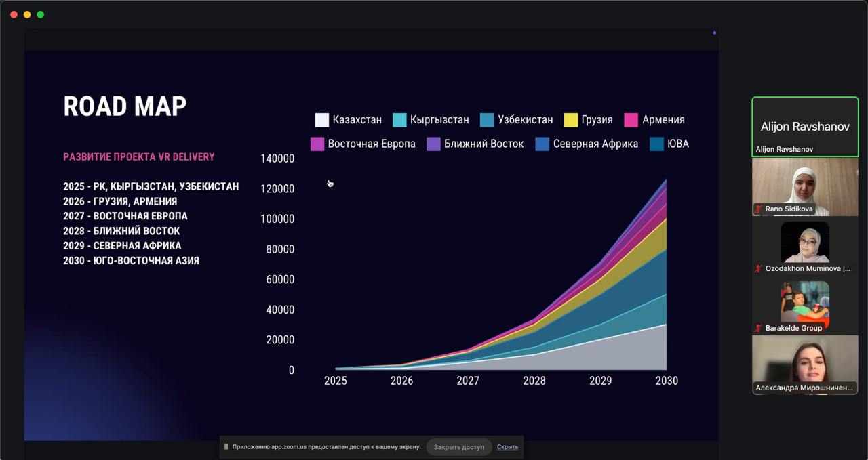Click the 2028 year label under the chart

[x=534, y=381]
